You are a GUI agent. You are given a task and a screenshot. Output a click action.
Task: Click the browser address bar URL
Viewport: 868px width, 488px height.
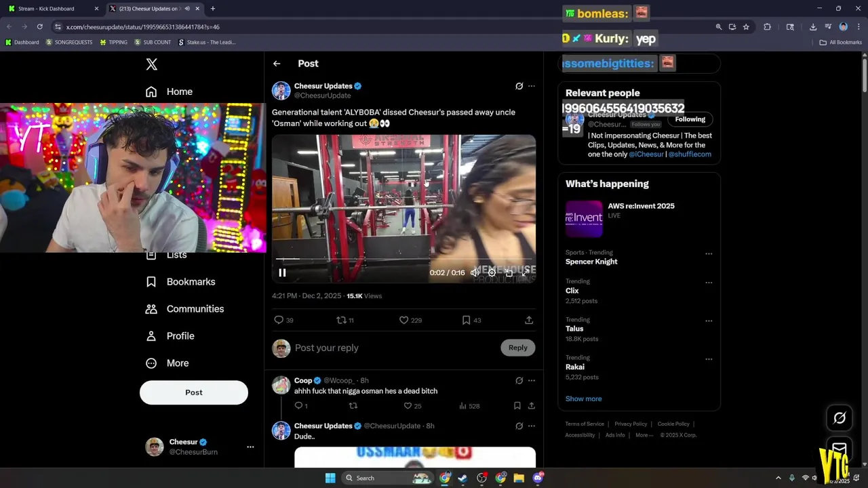pos(143,27)
